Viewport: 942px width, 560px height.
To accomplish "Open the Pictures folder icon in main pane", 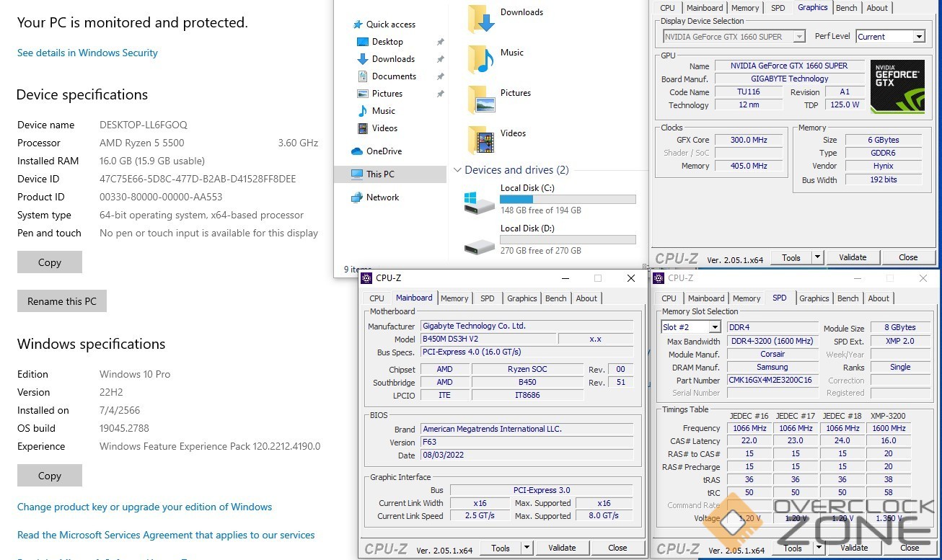I will coord(482,99).
